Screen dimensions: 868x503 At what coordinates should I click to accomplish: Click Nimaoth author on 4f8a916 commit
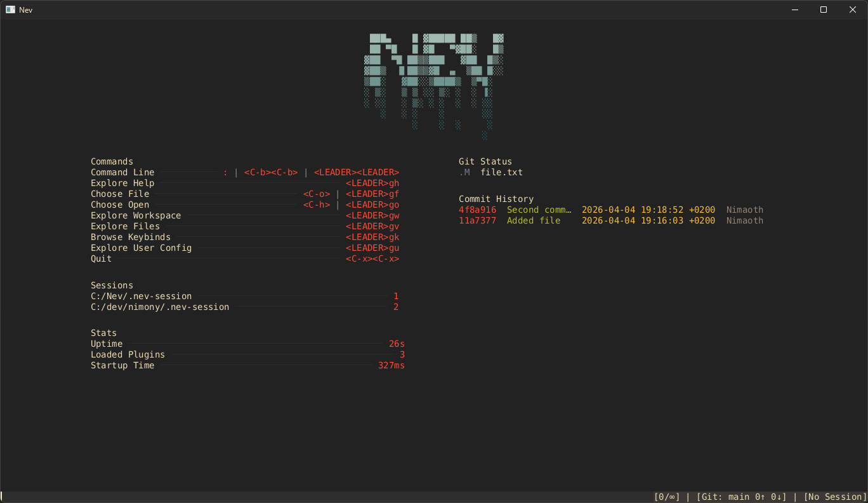coord(745,210)
